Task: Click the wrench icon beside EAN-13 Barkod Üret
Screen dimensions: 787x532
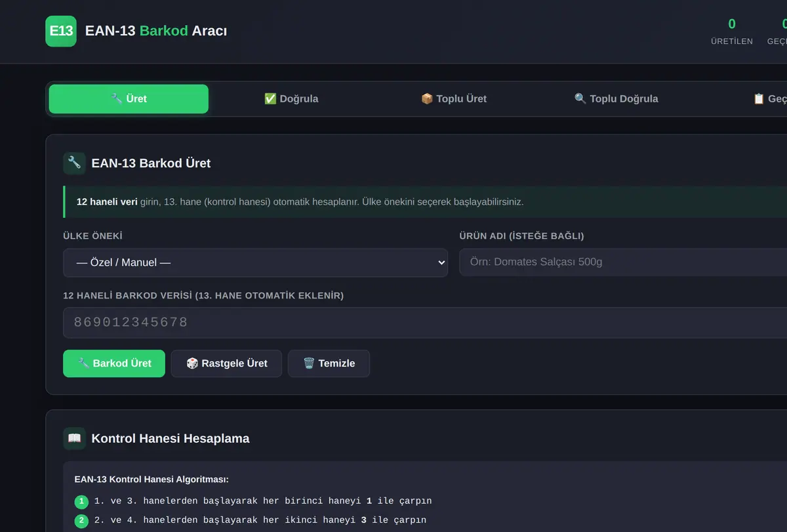Action: pyautogui.click(x=74, y=163)
